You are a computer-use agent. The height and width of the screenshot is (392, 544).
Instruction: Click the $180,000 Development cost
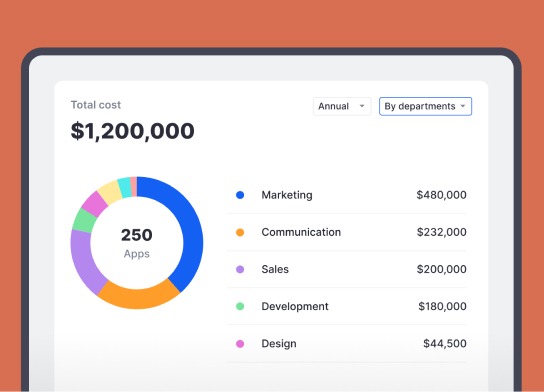(442, 306)
